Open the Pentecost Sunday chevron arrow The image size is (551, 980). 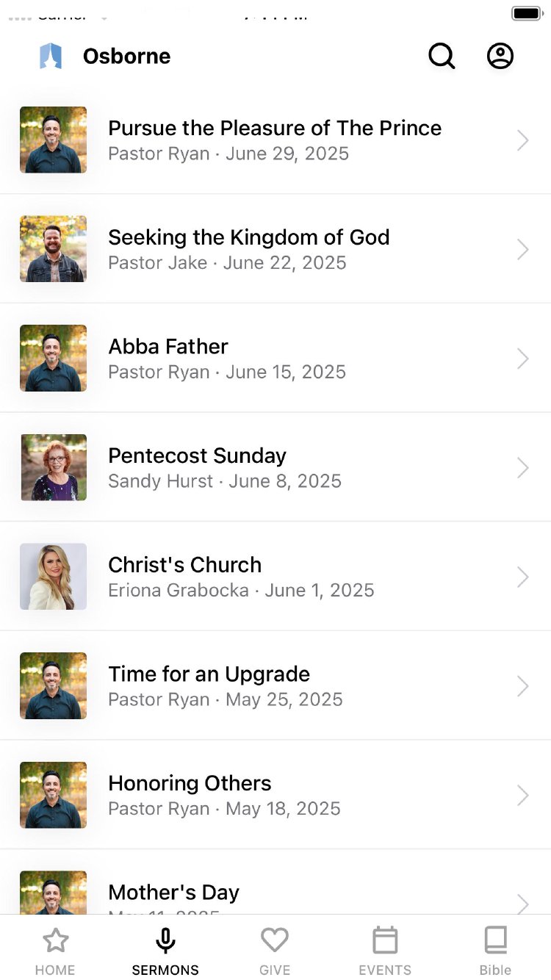[x=522, y=468]
